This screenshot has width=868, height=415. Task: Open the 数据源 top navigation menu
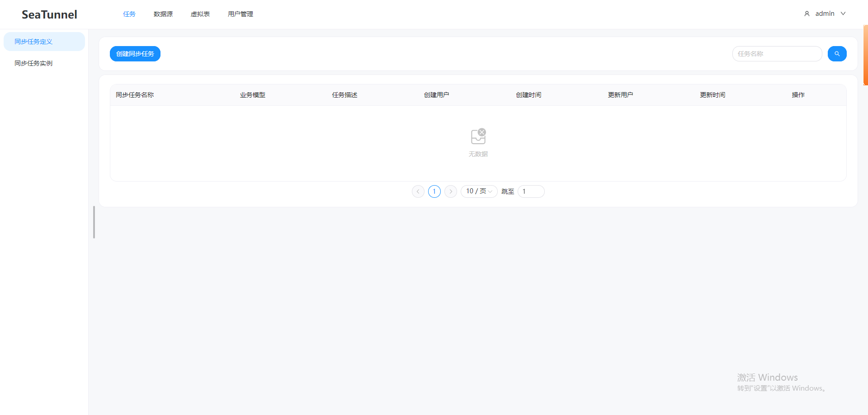[163, 14]
